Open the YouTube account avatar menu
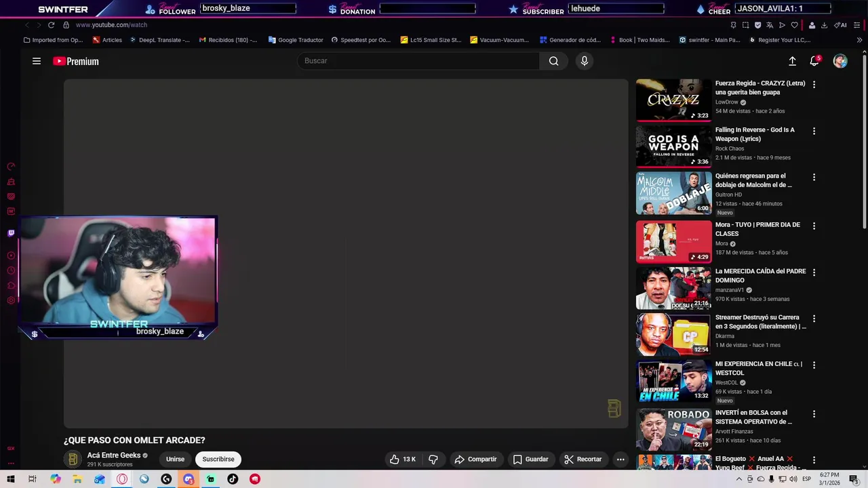868x488 pixels. 840,61
